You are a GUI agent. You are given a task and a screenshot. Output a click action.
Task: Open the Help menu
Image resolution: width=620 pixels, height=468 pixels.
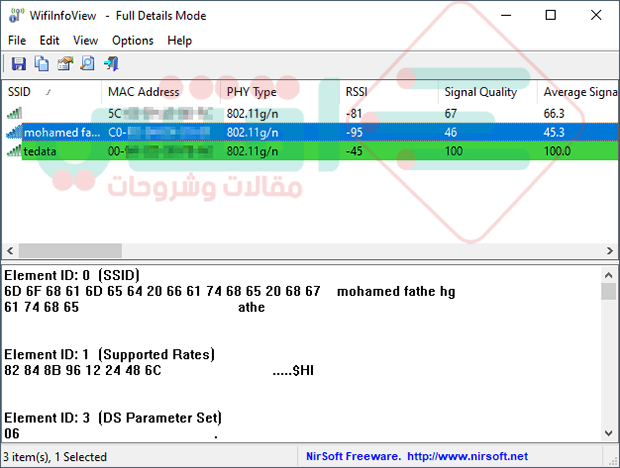[179, 40]
